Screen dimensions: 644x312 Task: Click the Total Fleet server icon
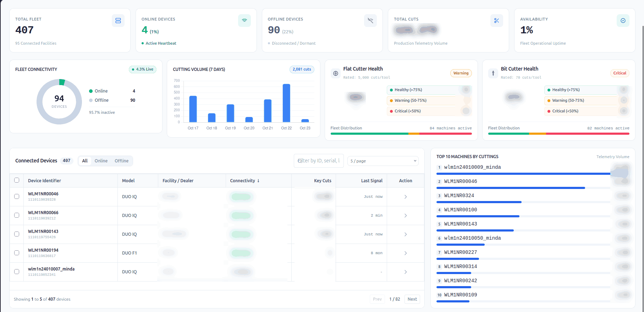tap(118, 21)
